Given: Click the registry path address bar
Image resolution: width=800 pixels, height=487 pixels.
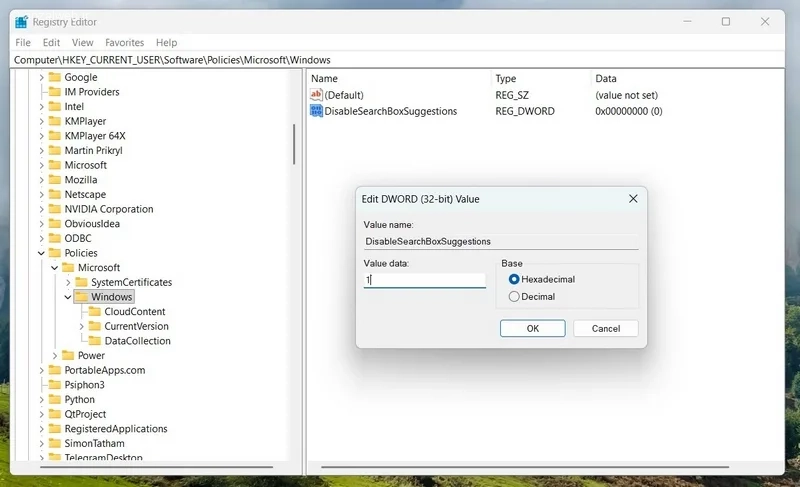Looking at the screenshot, I should [x=399, y=60].
